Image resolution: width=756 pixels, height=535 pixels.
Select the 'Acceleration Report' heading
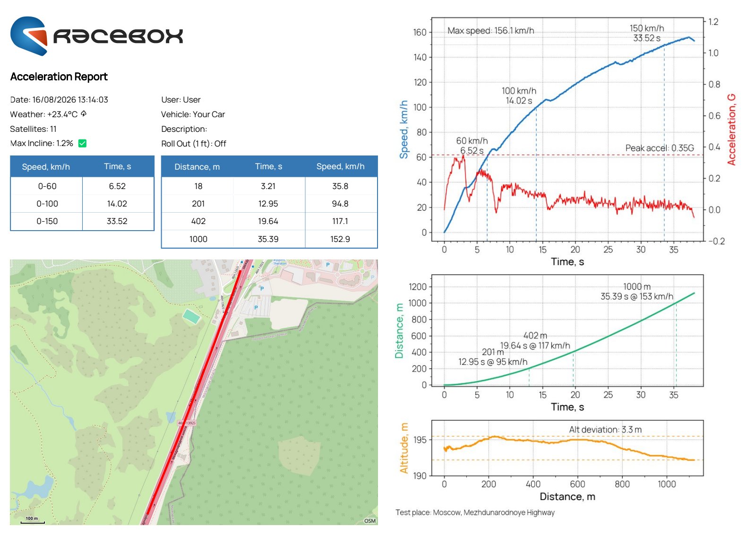tap(59, 77)
